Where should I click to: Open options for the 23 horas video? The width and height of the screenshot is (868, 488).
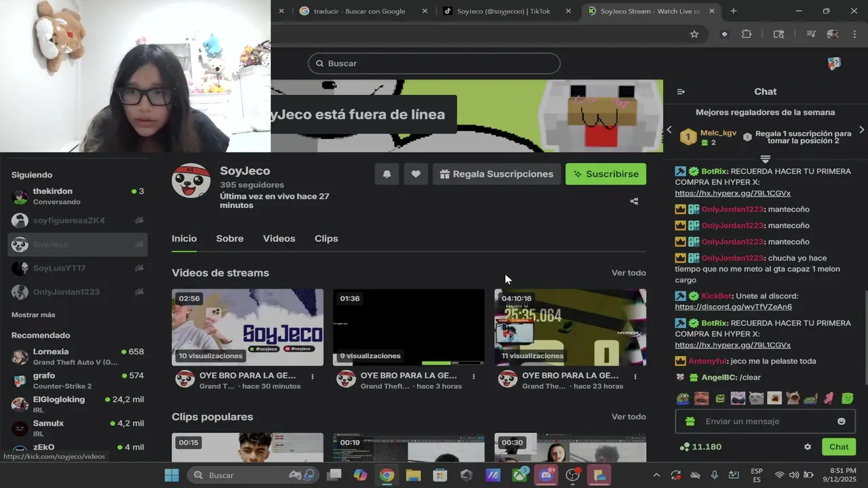pos(635,376)
